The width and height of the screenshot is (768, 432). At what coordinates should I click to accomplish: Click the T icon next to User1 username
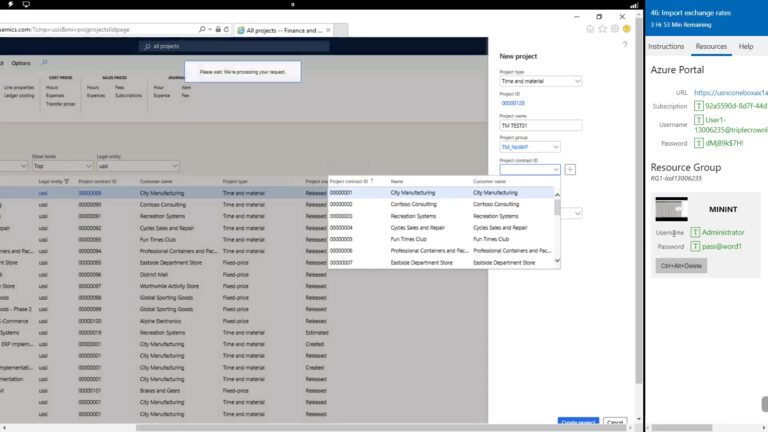(x=699, y=120)
